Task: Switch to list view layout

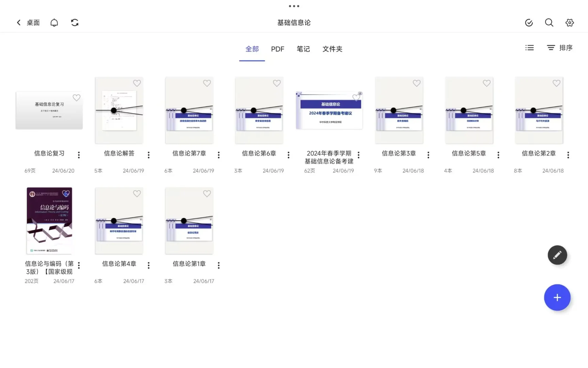Action: point(529,48)
